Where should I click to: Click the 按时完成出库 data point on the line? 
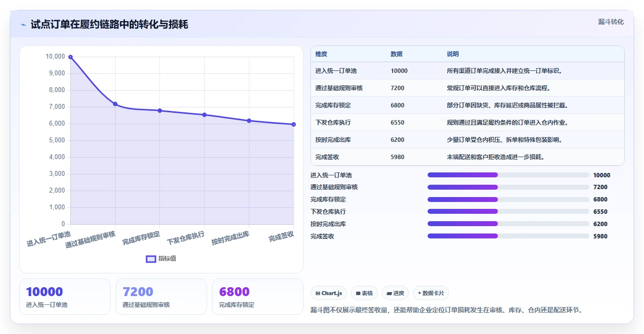[249, 121]
